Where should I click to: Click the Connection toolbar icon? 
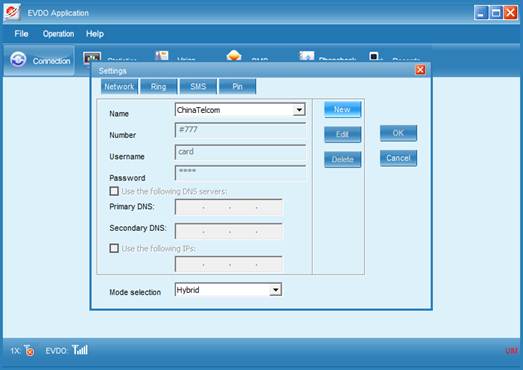pos(18,59)
